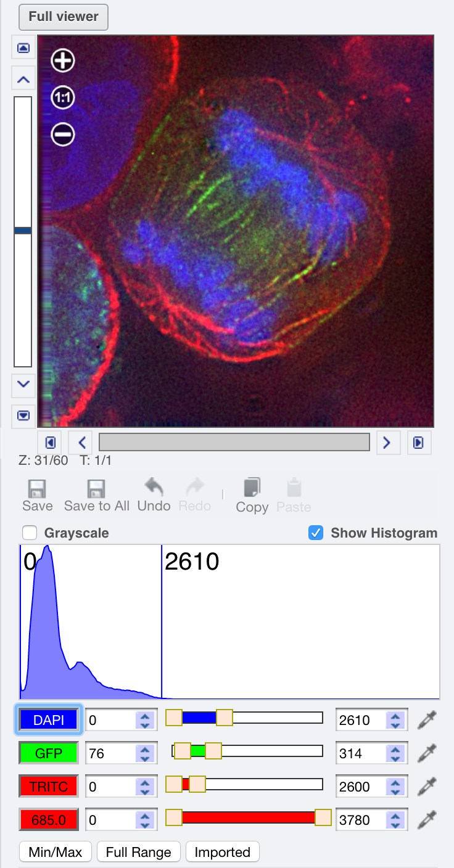Redo the rendering change
The width and height of the screenshot is (454, 868).
(x=195, y=496)
